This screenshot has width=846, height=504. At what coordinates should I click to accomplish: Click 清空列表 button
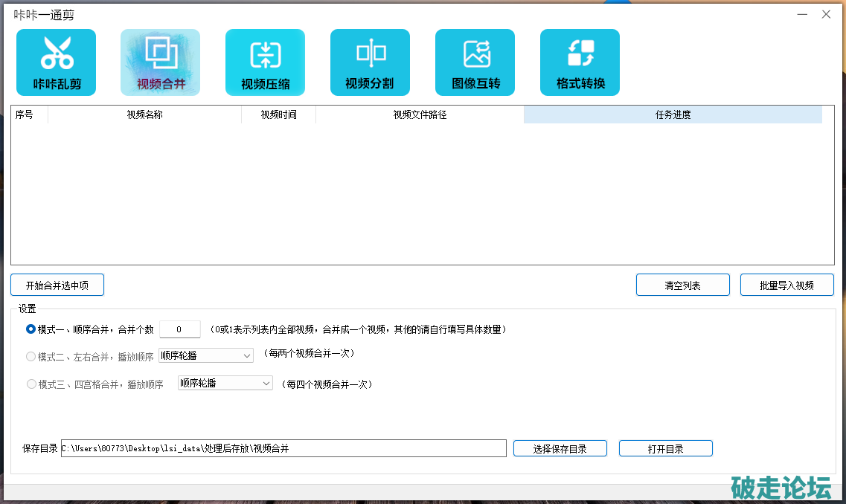[682, 285]
